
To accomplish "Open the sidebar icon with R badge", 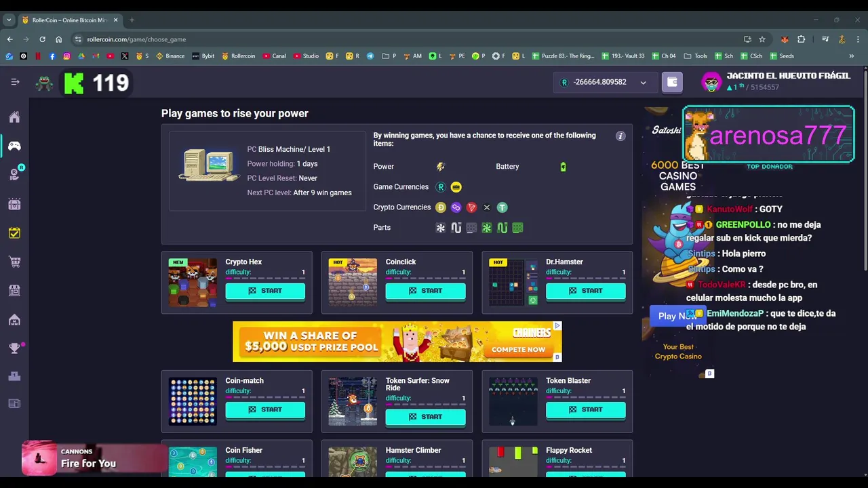I will (16, 174).
